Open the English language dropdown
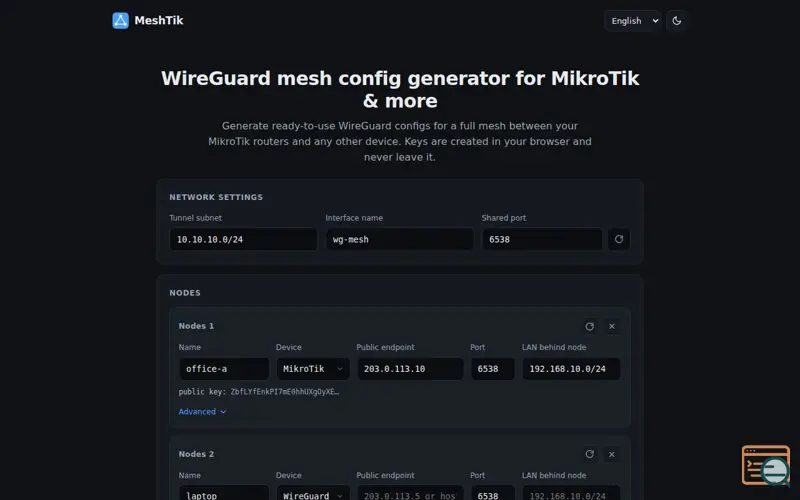Viewport: 800px width, 500px height. [x=633, y=21]
